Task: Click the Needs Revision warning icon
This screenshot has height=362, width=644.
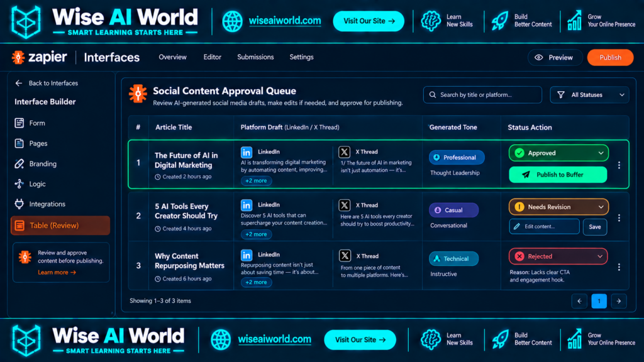Action: 519,207
